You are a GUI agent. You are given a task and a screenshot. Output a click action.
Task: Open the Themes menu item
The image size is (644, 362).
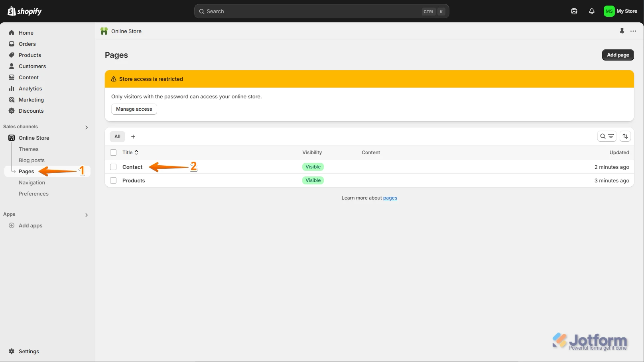pyautogui.click(x=28, y=149)
